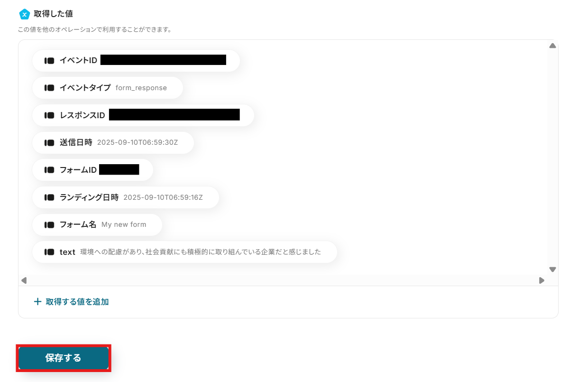Click the plus icon for 取得する値を追加
The width and height of the screenshot is (588, 382).
tap(38, 302)
